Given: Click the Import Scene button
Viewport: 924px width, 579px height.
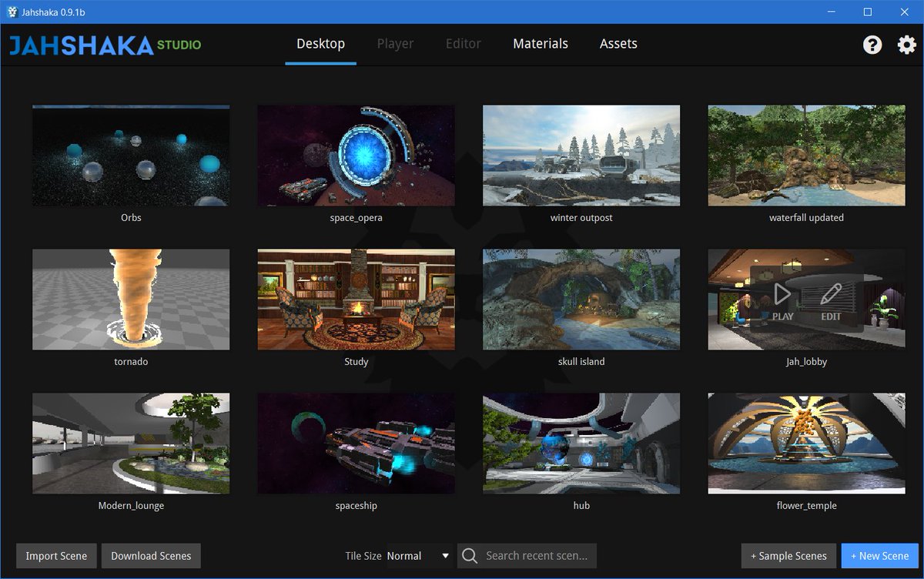Looking at the screenshot, I should tap(55, 555).
